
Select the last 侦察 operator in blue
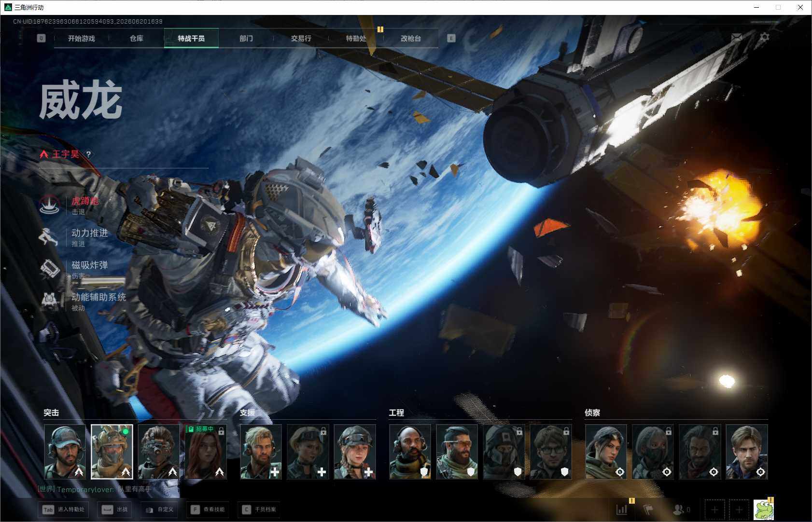click(747, 452)
